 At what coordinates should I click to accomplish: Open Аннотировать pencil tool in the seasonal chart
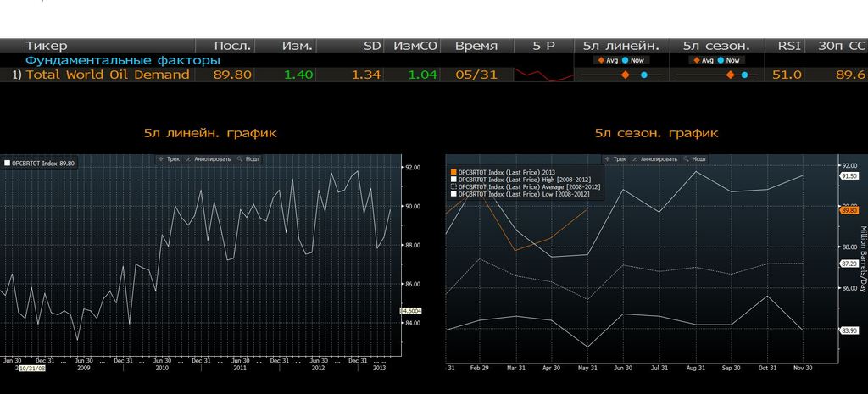(654, 158)
